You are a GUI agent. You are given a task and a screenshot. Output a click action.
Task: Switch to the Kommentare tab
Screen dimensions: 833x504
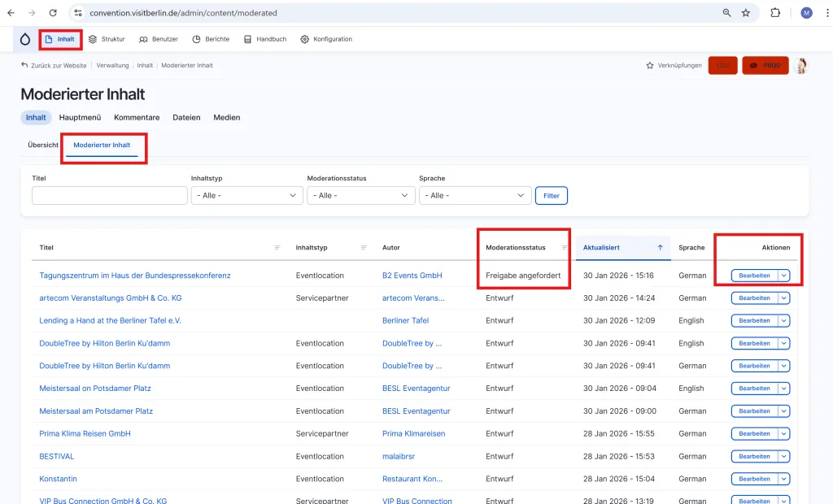137,118
